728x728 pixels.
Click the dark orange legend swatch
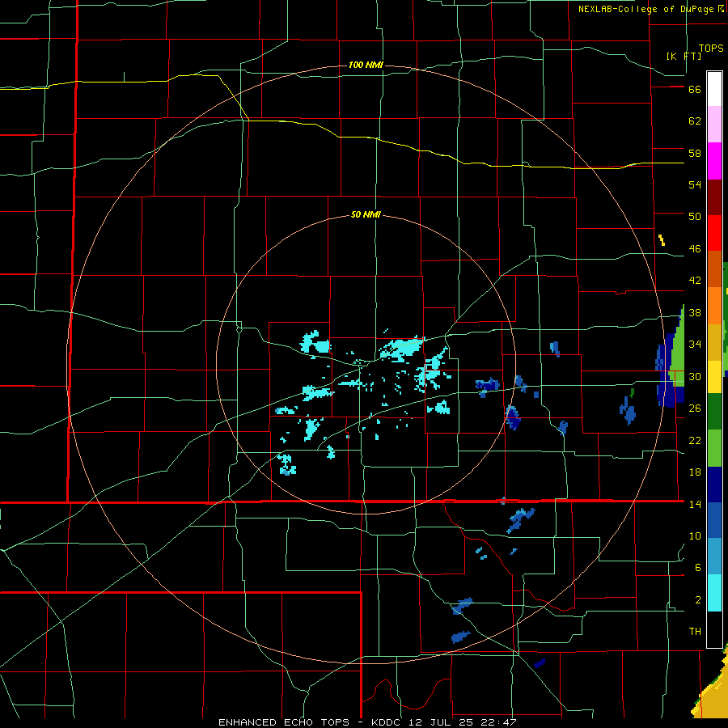714,269
